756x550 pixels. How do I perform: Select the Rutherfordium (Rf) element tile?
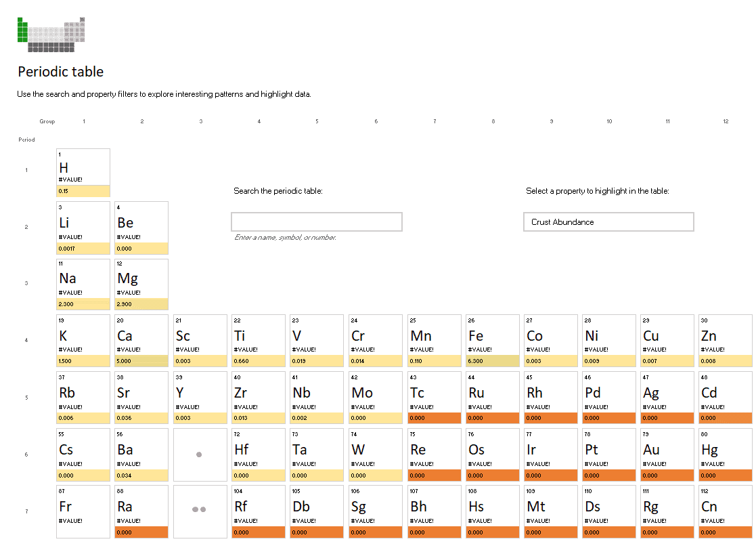[258, 511]
